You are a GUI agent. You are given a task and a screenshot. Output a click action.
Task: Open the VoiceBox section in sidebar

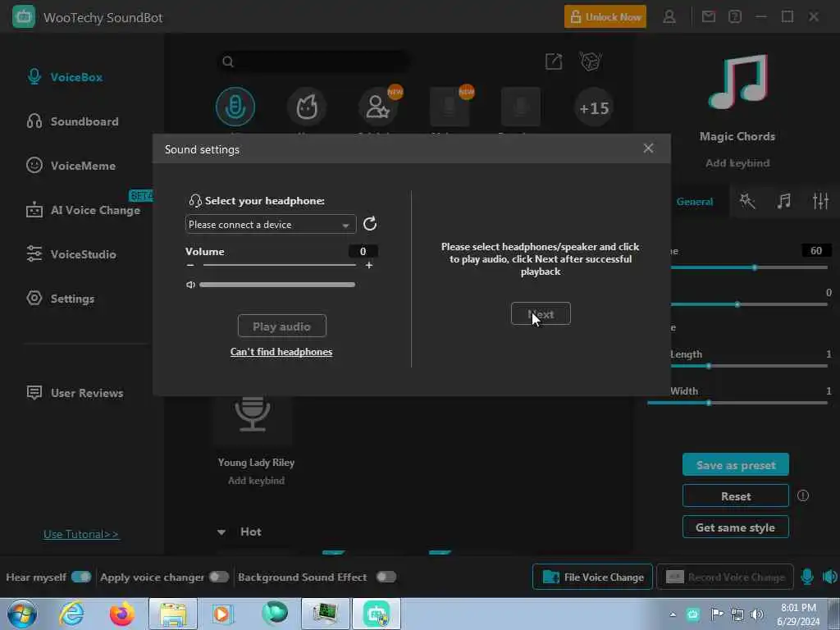pos(65,77)
